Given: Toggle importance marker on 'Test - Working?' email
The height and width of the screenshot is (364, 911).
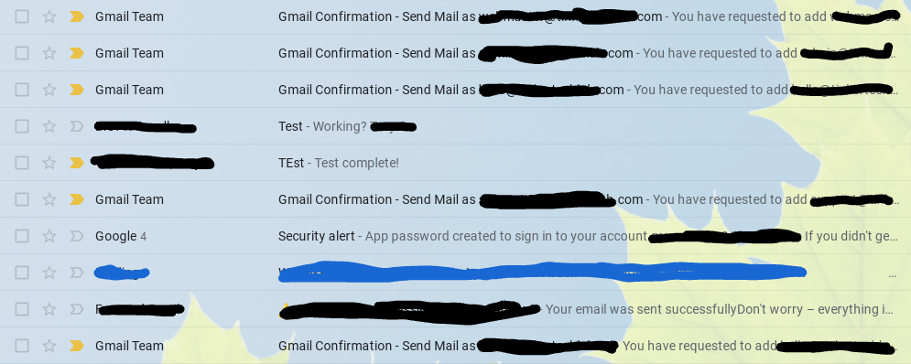Looking at the screenshot, I should click(76, 126).
